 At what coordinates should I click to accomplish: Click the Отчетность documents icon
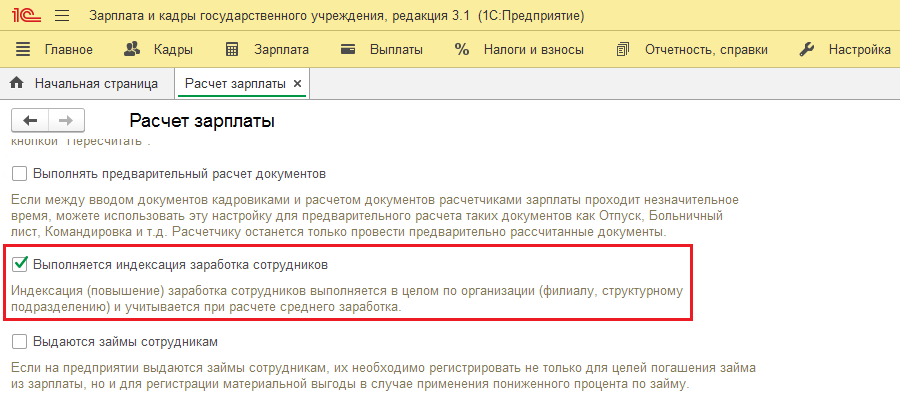tap(623, 49)
